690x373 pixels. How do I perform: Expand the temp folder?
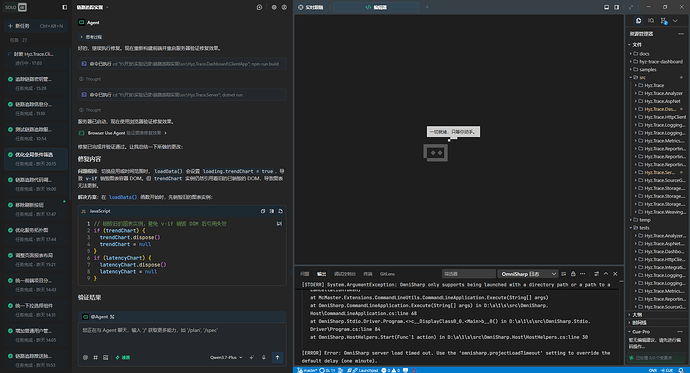657,220
